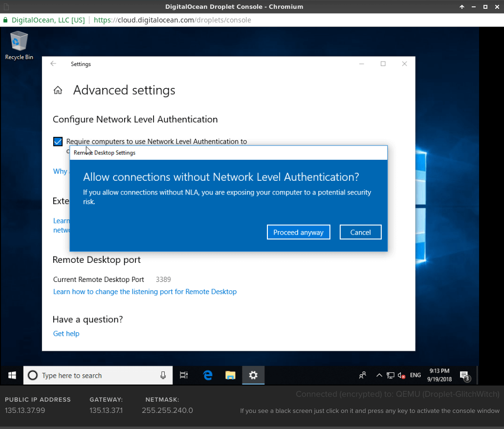The height and width of the screenshot is (429, 504).
Task: Open the ENG language selector
Action: click(416, 375)
